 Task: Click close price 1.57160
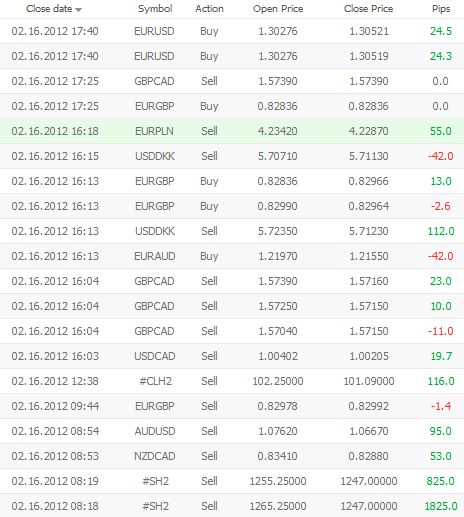pos(369,281)
